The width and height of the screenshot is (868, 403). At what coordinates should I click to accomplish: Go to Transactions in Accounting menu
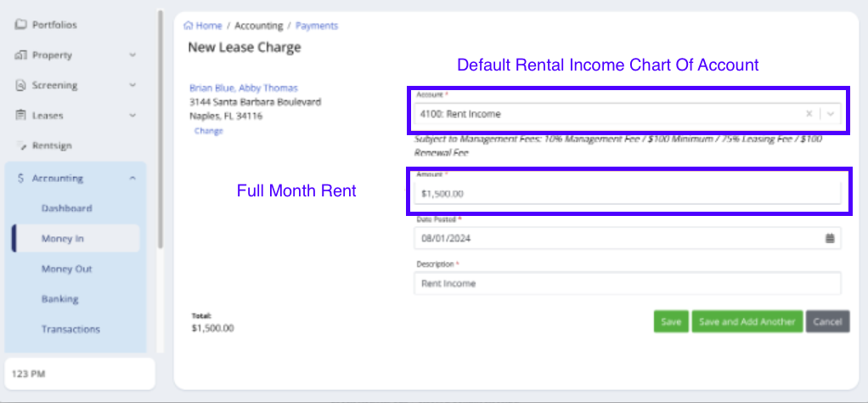click(70, 329)
